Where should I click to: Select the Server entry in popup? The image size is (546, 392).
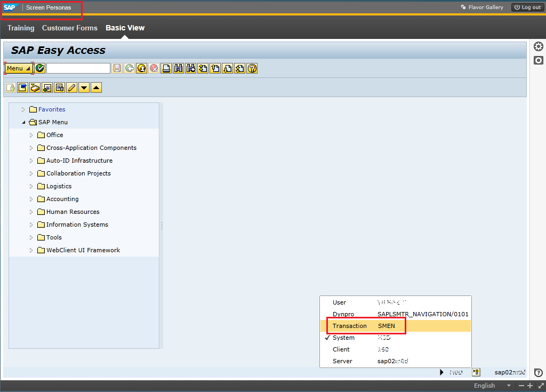(x=396, y=361)
